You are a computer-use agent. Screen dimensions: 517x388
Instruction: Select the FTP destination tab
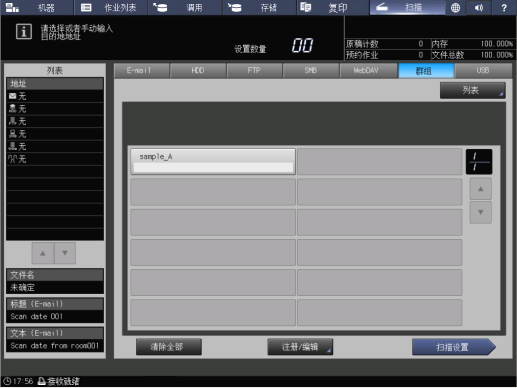(254, 71)
